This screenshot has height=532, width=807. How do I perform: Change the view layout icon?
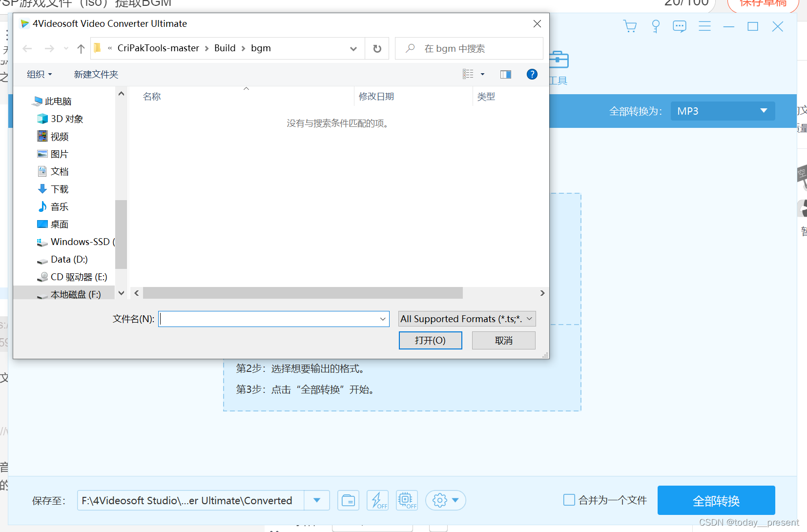pyautogui.click(x=468, y=74)
